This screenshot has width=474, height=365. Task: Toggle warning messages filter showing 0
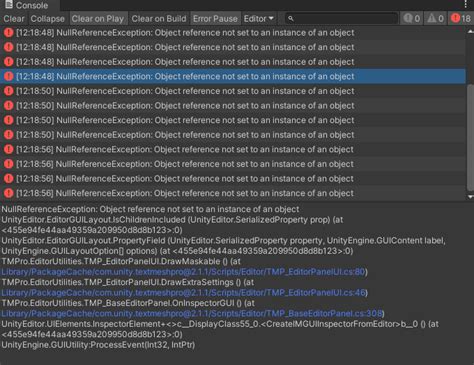pyautogui.click(x=435, y=19)
